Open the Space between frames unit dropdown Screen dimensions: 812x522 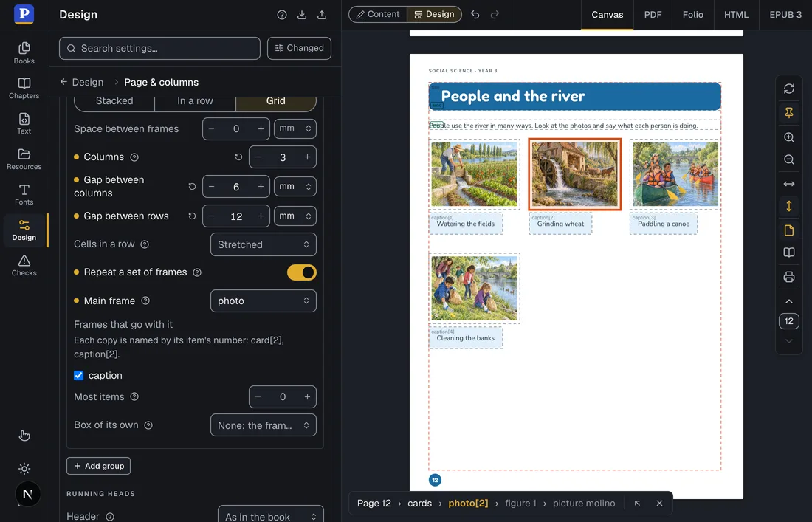pyautogui.click(x=295, y=129)
